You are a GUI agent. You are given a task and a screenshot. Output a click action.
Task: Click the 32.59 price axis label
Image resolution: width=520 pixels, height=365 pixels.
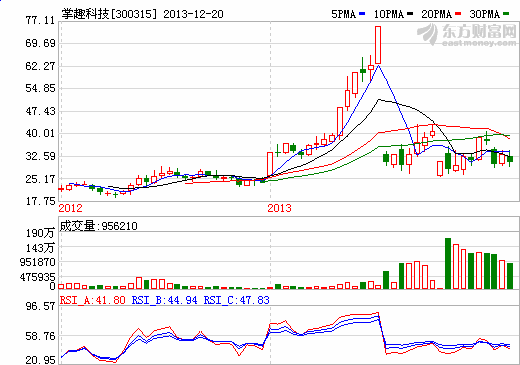[40, 156]
